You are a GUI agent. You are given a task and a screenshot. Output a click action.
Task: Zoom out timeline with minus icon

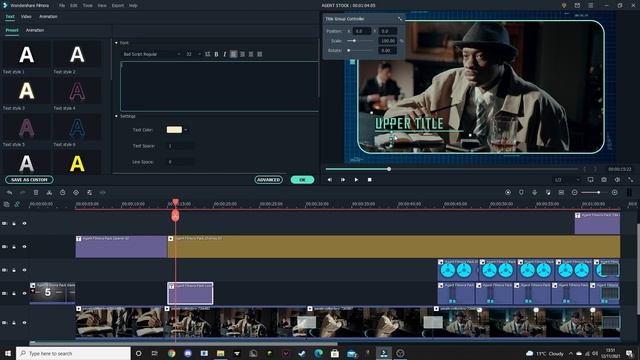point(574,192)
